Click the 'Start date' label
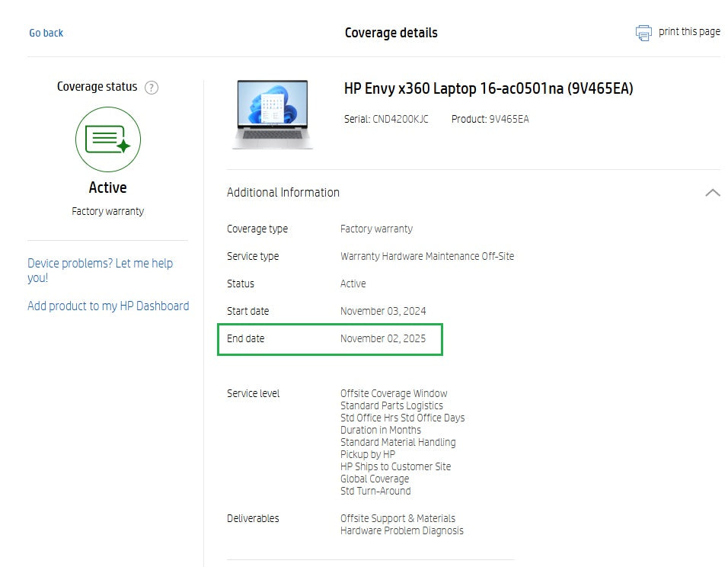The height and width of the screenshot is (567, 728). (x=248, y=311)
